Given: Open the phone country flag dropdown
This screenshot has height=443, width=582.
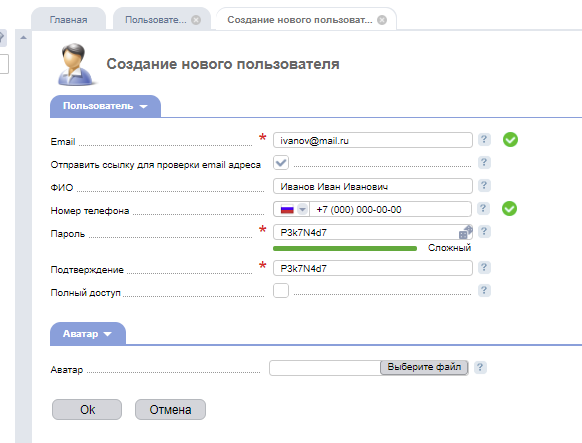Looking at the screenshot, I should [x=292, y=209].
